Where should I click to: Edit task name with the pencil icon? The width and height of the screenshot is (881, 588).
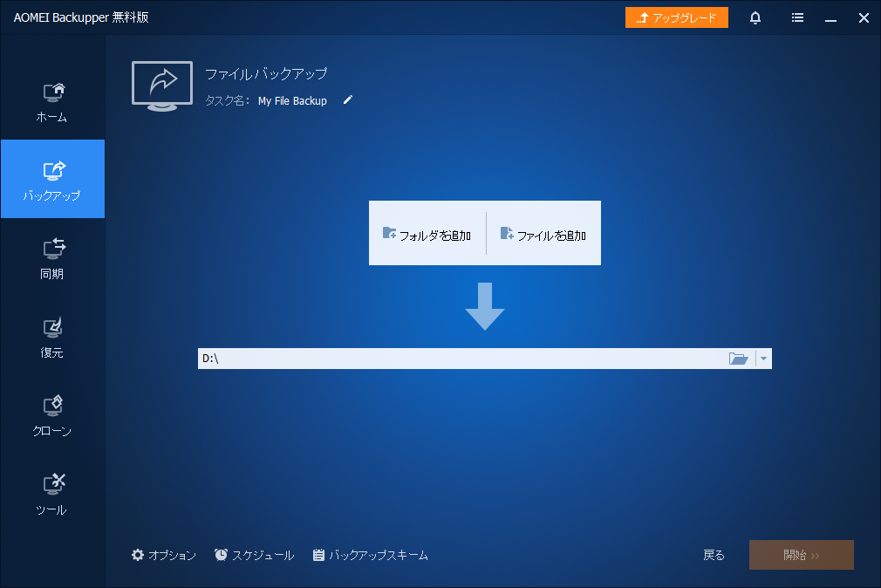(348, 100)
